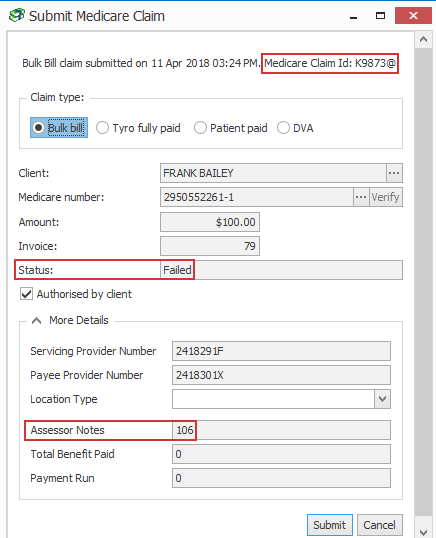The width and height of the screenshot is (436, 538).
Task: Select the Bulk bill claim type
Action: [59, 128]
